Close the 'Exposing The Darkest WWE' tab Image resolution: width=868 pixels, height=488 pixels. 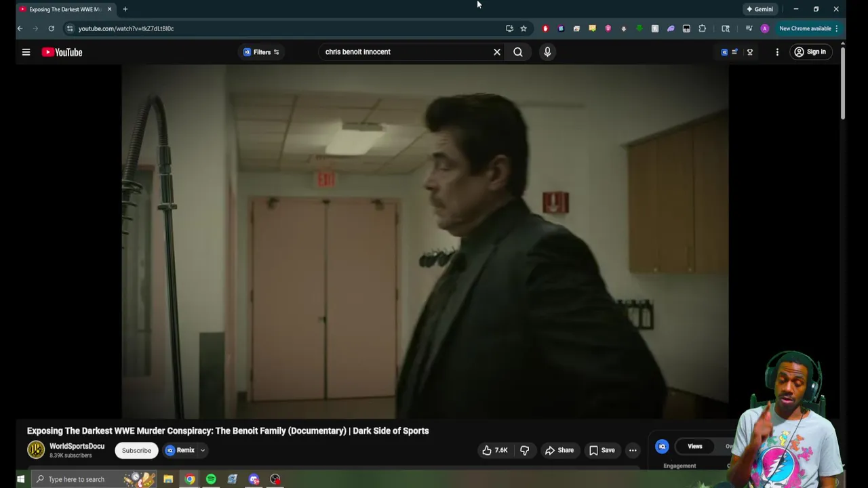click(109, 9)
